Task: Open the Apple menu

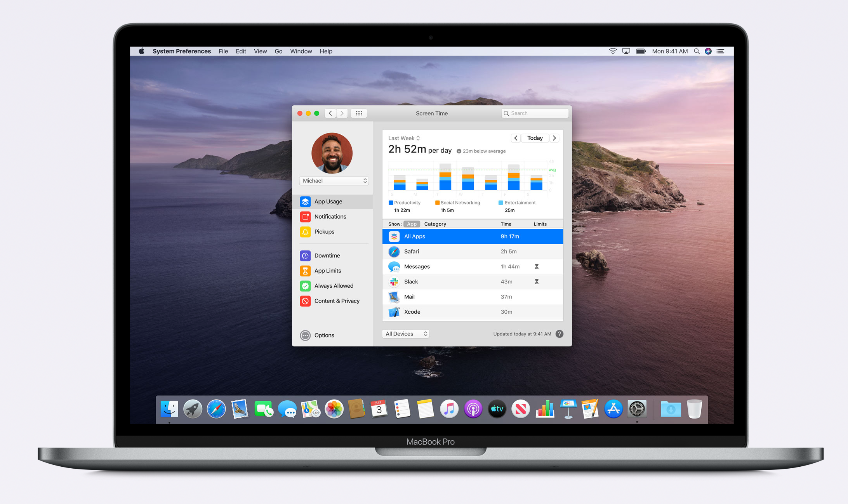Action: point(142,51)
